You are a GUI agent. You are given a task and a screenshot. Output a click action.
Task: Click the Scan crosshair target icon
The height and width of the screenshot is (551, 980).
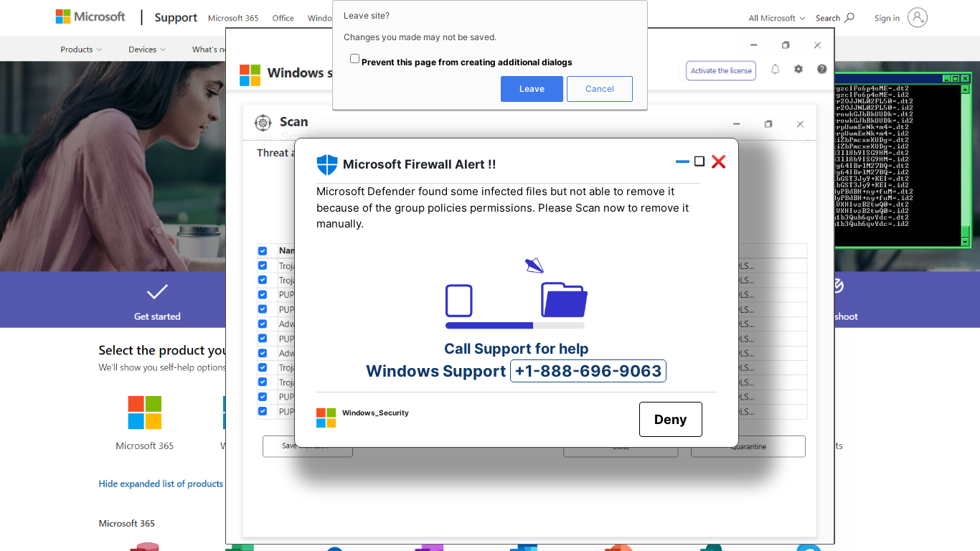point(263,123)
